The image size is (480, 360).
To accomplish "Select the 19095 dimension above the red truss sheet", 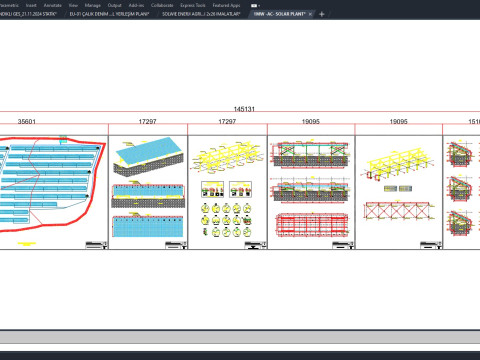I will [x=399, y=122].
